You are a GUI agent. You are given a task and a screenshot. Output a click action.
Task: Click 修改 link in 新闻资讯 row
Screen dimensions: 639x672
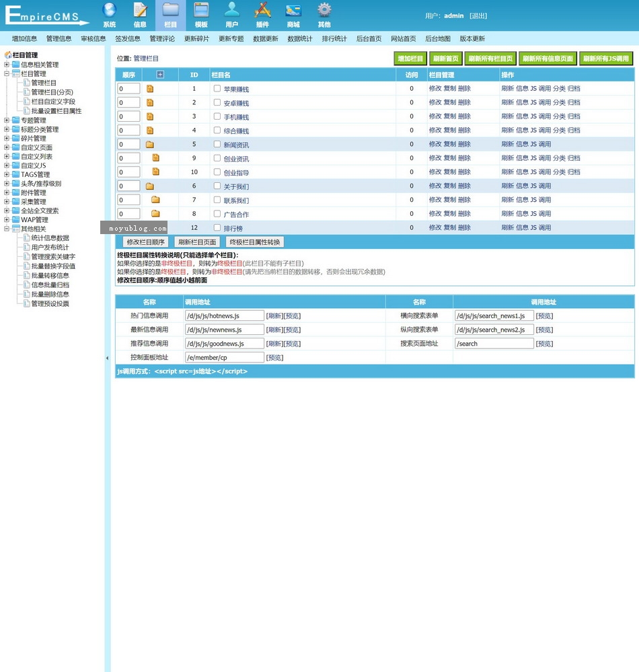(x=435, y=144)
